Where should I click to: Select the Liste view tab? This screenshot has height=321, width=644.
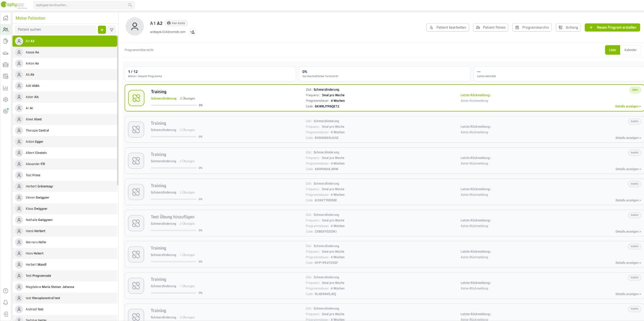pos(612,50)
